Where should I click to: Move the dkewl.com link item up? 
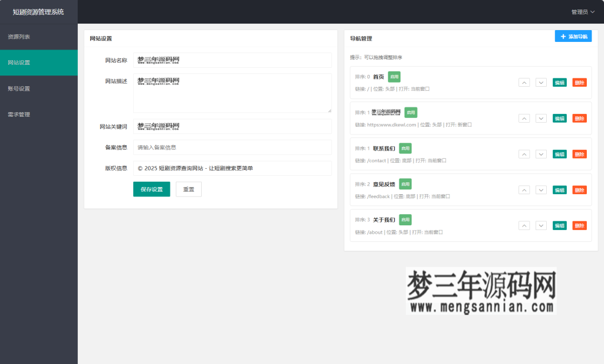coord(524,118)
